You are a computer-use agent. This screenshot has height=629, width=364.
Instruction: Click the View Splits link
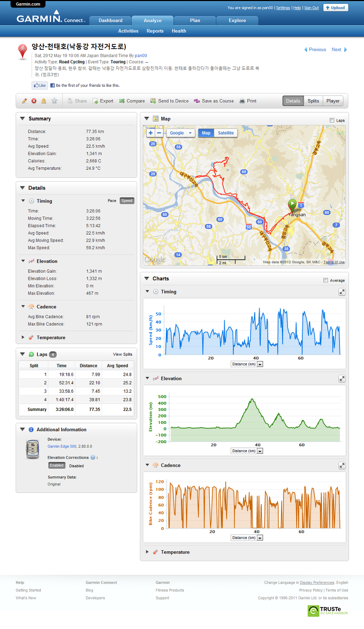tap(123, 354)
